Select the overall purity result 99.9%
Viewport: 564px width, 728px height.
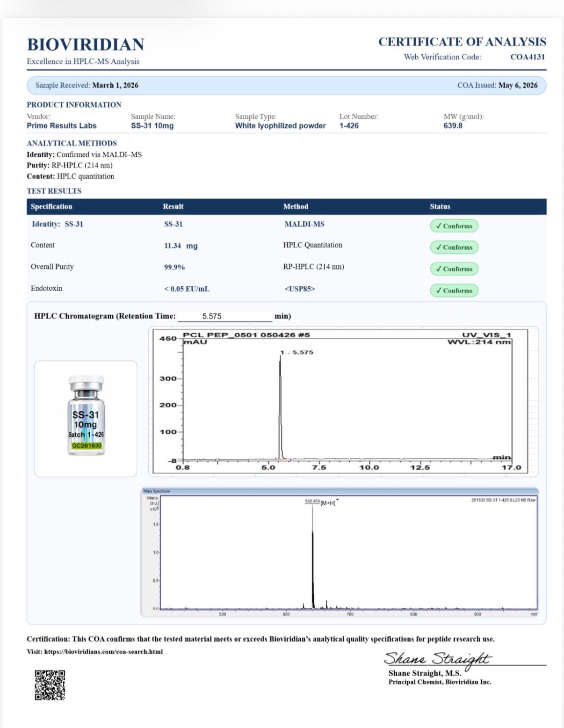[x=174, y=267]
